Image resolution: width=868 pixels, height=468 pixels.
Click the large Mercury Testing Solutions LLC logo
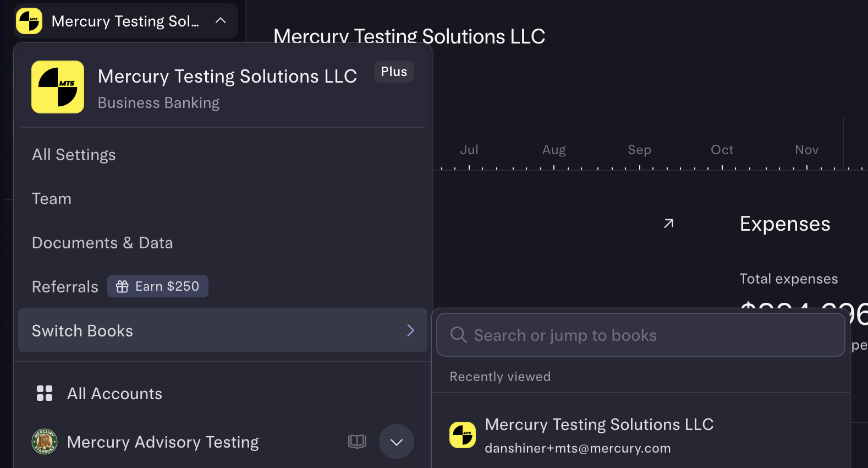click(58, 87)
